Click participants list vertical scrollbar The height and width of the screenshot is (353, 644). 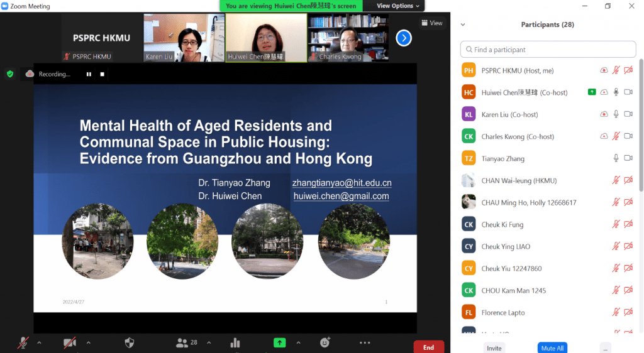point(641,125)
